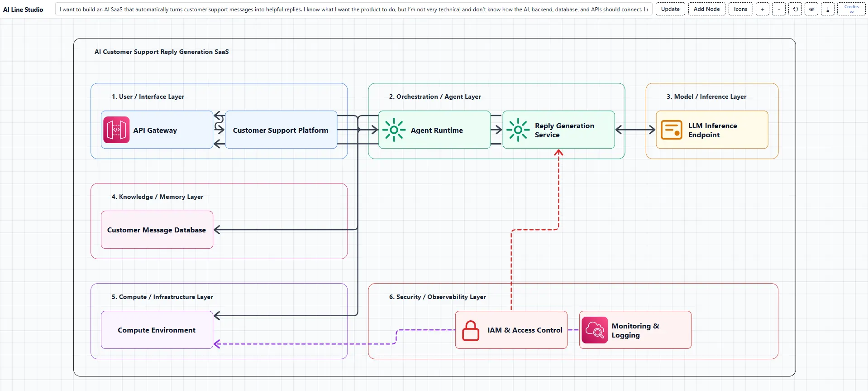
Task: Open the Icons button
Action: click(740, 9)
